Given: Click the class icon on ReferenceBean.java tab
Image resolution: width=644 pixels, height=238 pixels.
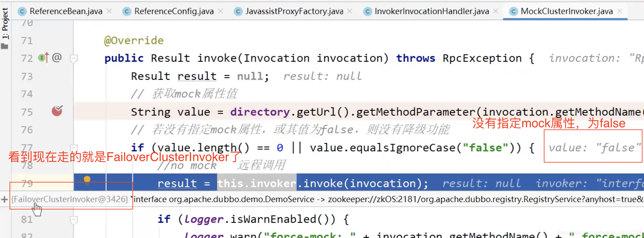Looking at the screenshot, I should click(22, 12).
